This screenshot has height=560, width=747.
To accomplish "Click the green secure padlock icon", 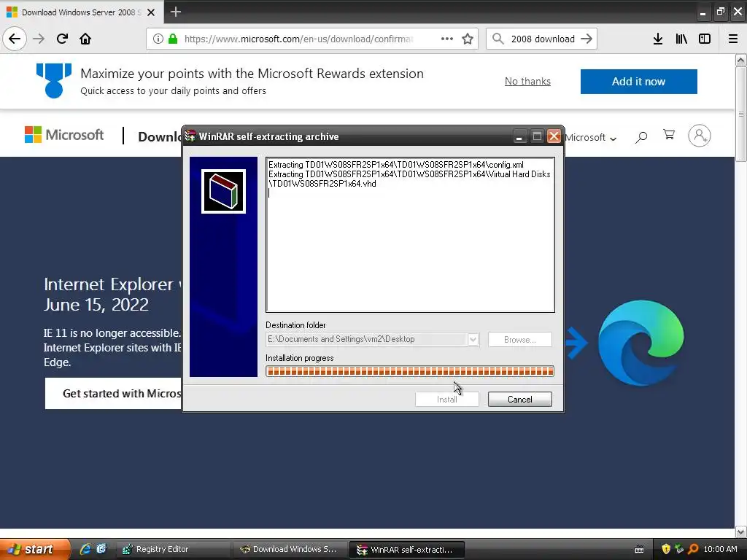I will [173, 39].
